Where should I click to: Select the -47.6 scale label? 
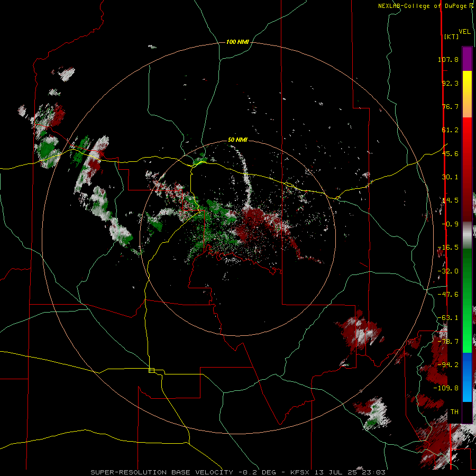(448, 295)
